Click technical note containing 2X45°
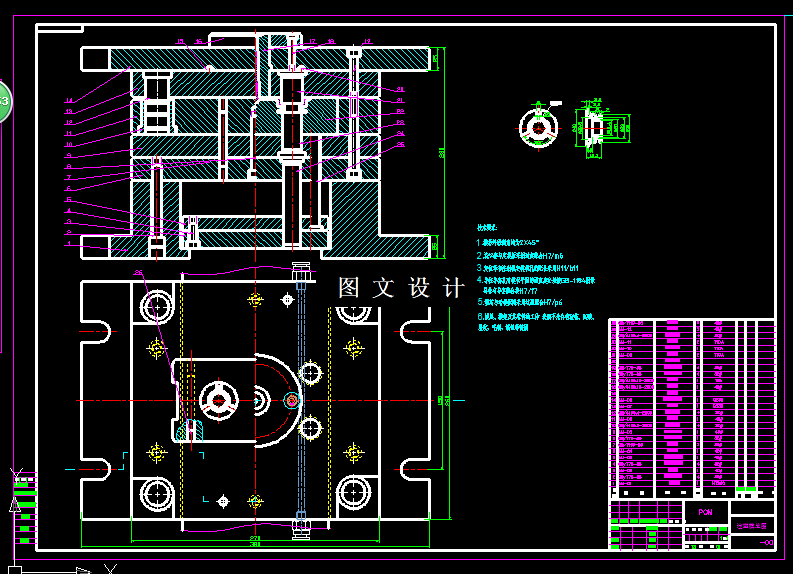This screenshot has width=793, height=574. pos(508,243)
